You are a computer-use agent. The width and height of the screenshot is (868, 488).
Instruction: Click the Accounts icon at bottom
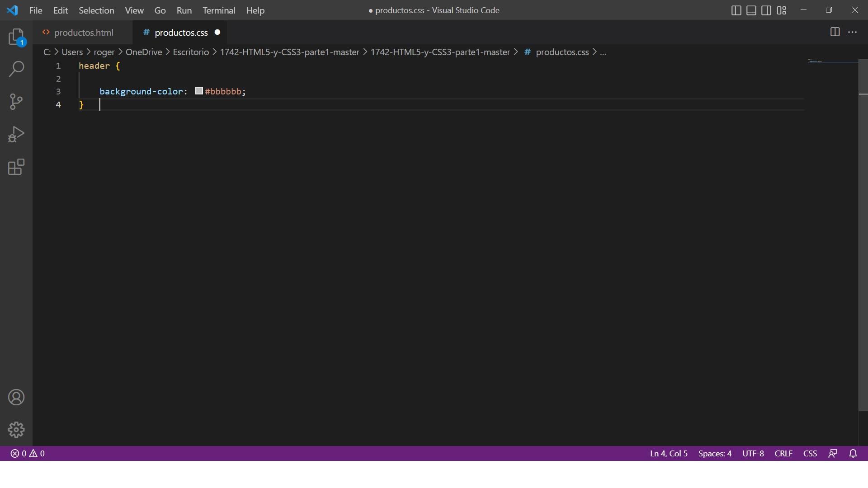pos(16,398)
